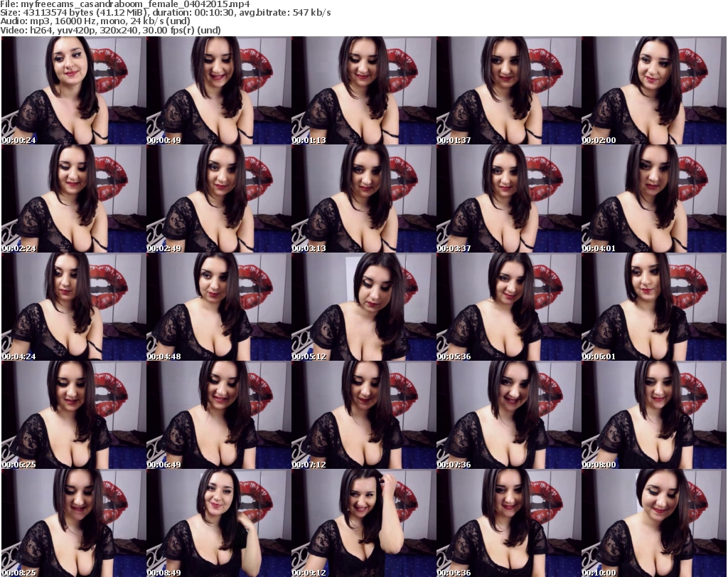This screenshot has width=728, height=577.
Task: Pick the thumbnail at 00:04:48
Action: pos(219,307)
